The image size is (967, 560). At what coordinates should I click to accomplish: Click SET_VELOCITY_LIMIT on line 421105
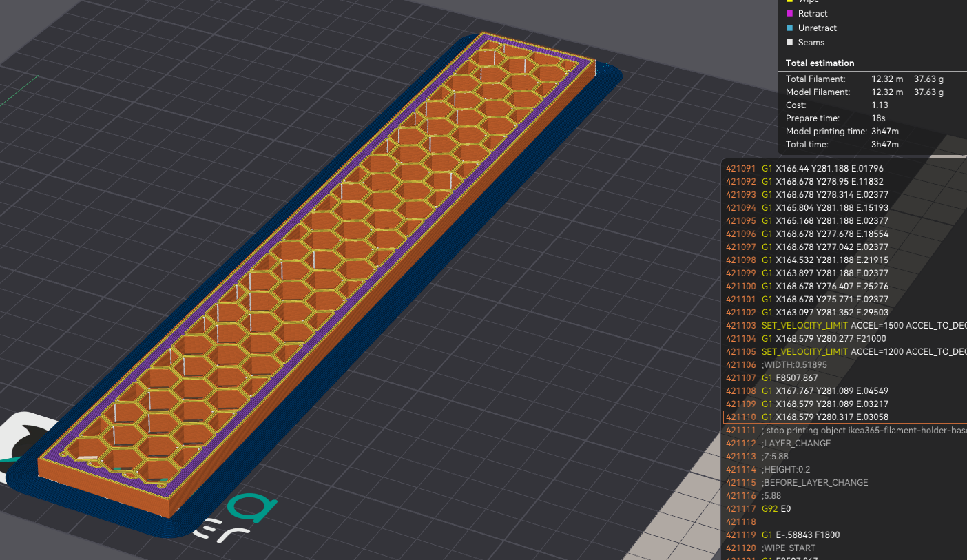pos(804,351)
